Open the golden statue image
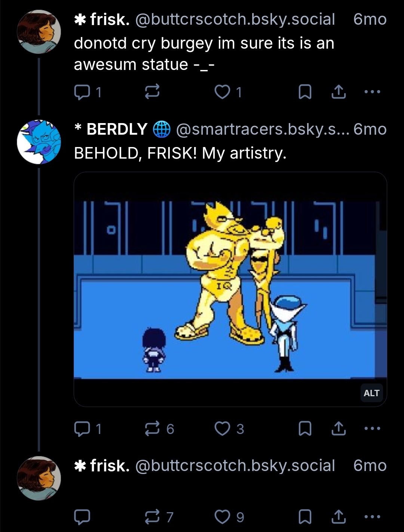Image resolution: width=404 pixels, height=532 pixels. [230, 289]
